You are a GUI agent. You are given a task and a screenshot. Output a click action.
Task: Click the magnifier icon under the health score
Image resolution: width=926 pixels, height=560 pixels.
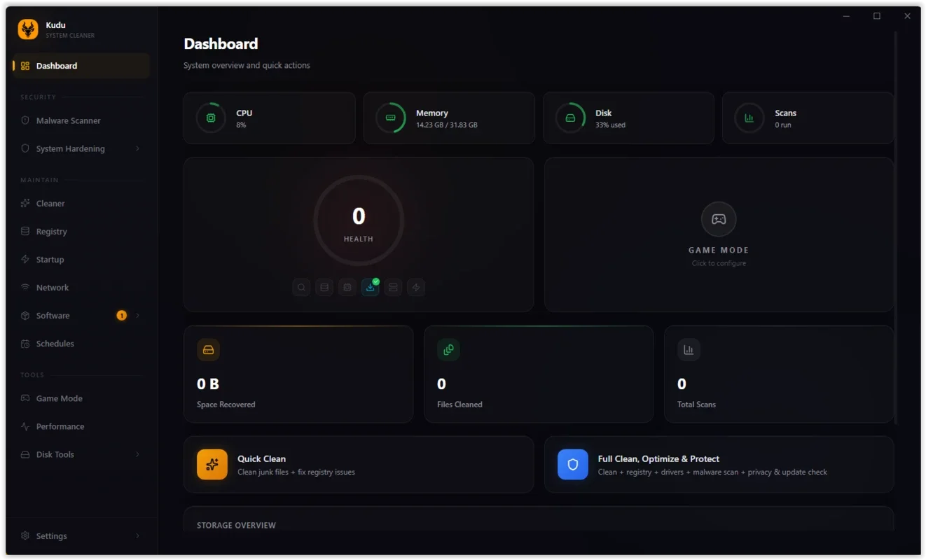click(x=301, y=287)
